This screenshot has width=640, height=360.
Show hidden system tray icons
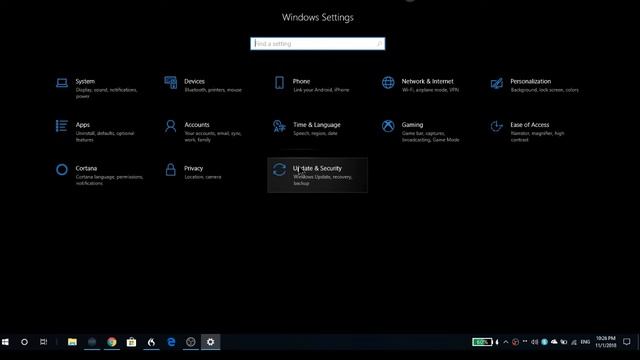point(506,342)
